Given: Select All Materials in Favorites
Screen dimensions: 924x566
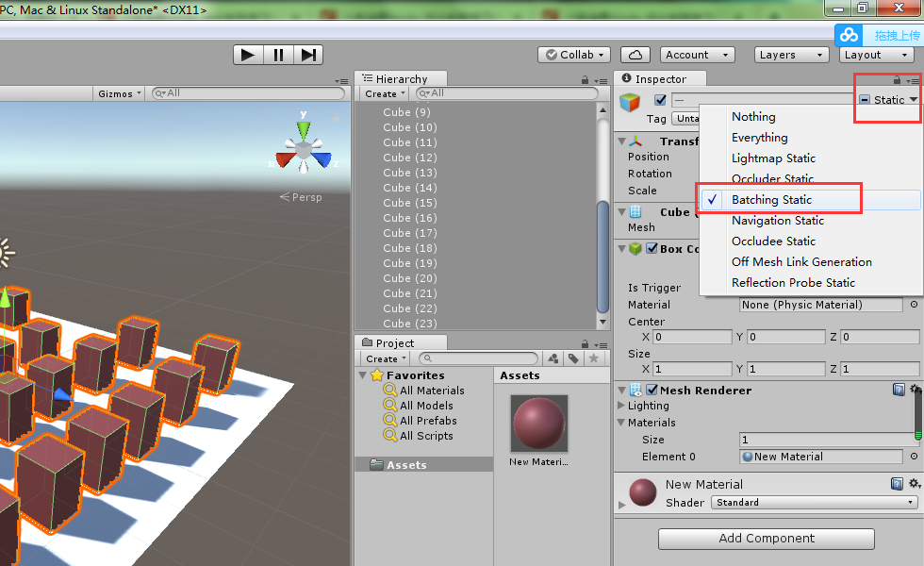Looking at the screenshot, I should click(432, 391).
